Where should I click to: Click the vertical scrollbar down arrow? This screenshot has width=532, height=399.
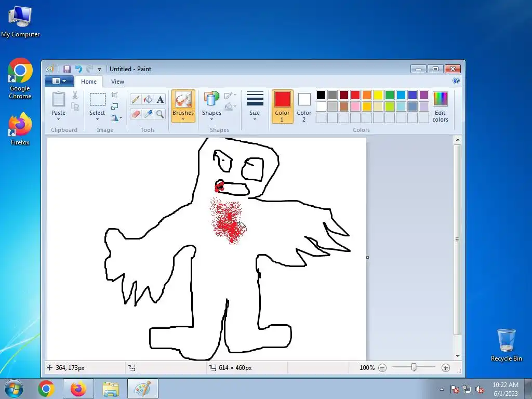point(457,356)
